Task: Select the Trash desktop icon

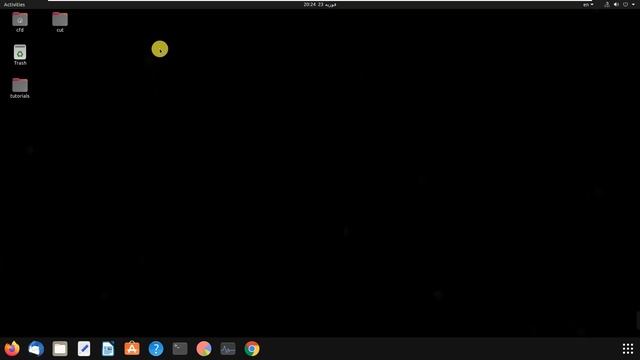Action: coord(20,55)
